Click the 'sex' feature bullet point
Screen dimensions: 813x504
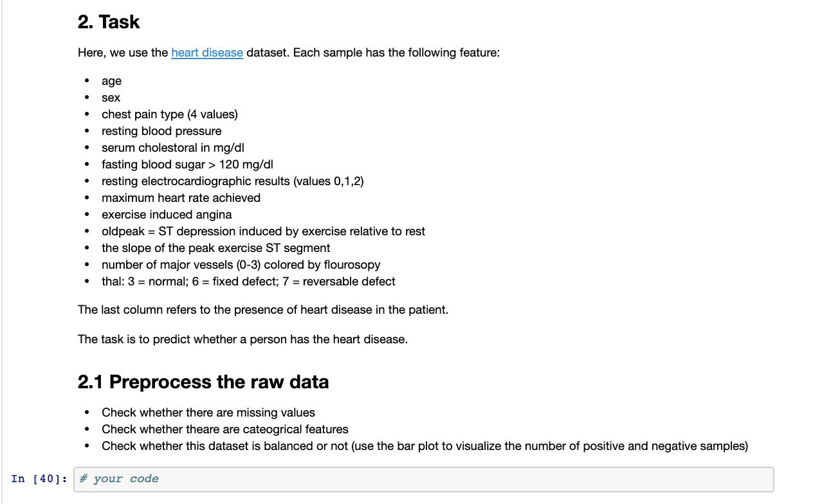109,97
